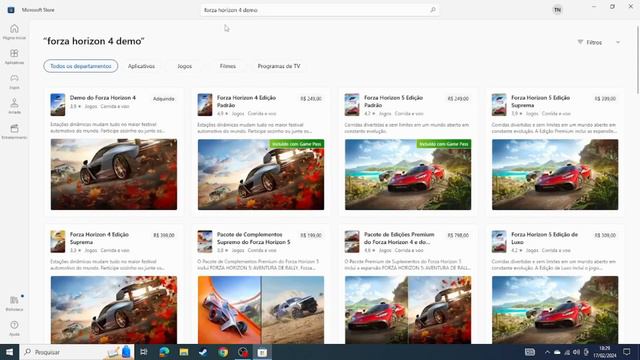The height and width of the screenshot is (360, 640).
Task: Select the Programas de TV tab
Action: point(279,66)
